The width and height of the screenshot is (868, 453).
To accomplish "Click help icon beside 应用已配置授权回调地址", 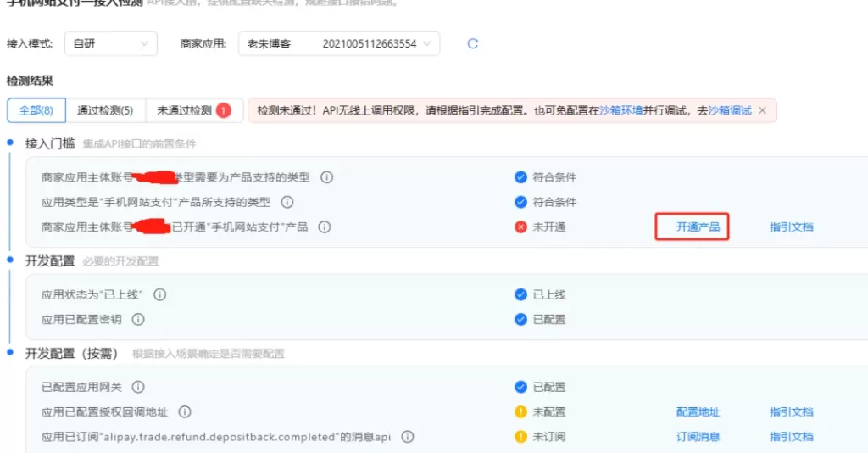I will point(184,412).
